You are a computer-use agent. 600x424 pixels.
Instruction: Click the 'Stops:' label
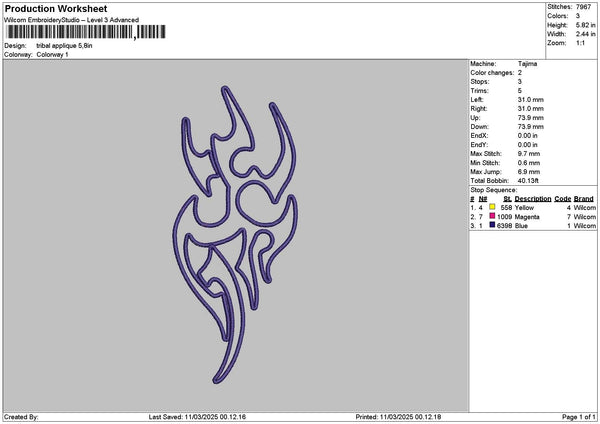click(x=480, y=82)
